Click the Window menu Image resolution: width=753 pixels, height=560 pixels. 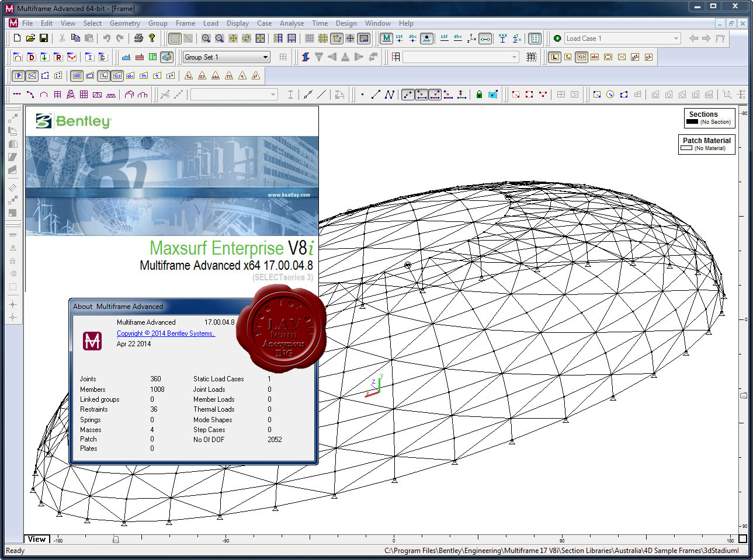tap(377, 23)
